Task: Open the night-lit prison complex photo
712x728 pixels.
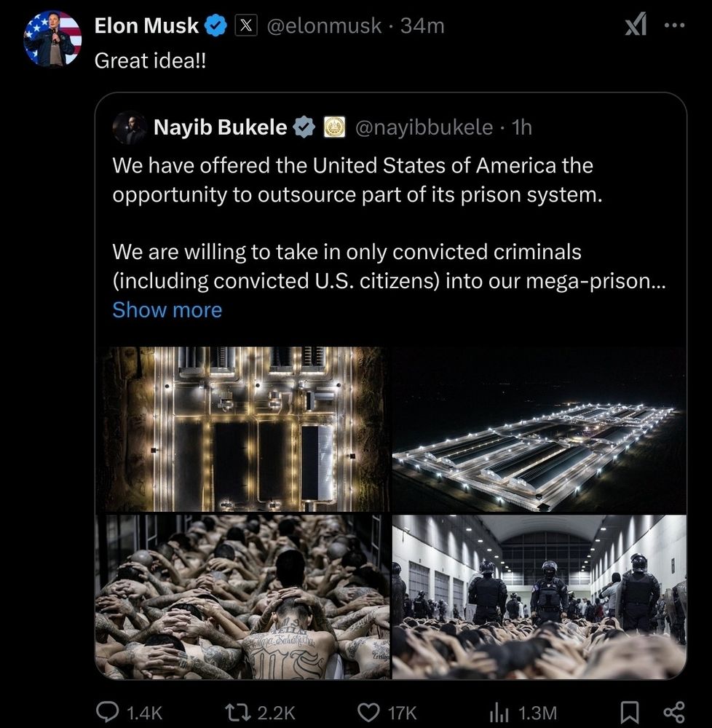Action: (539, 429)
